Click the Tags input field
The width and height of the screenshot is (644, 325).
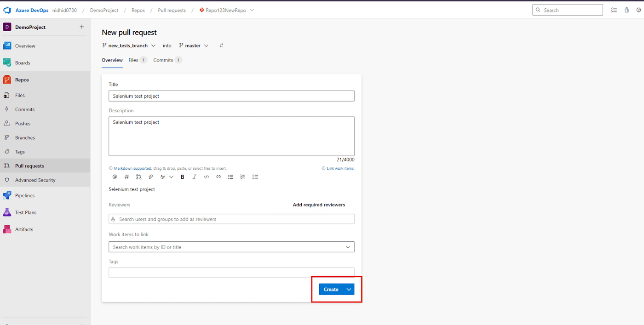coord(231,273)
